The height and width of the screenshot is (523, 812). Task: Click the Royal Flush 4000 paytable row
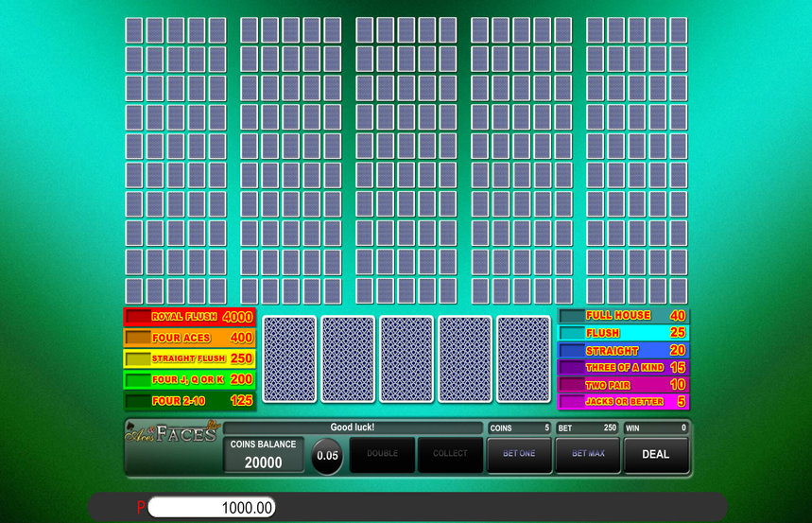189,318
